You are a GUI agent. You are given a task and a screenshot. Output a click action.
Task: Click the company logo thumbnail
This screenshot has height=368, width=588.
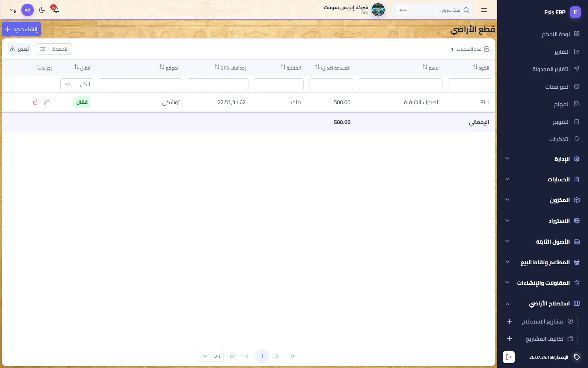point(378,10)
